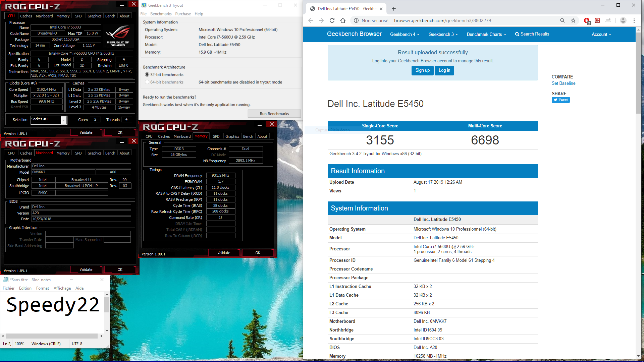Image resolution: width=644 pixels, height=362 pixels.
Task: Click the zoom magnifier in address bar
Action: click(562, 20)
